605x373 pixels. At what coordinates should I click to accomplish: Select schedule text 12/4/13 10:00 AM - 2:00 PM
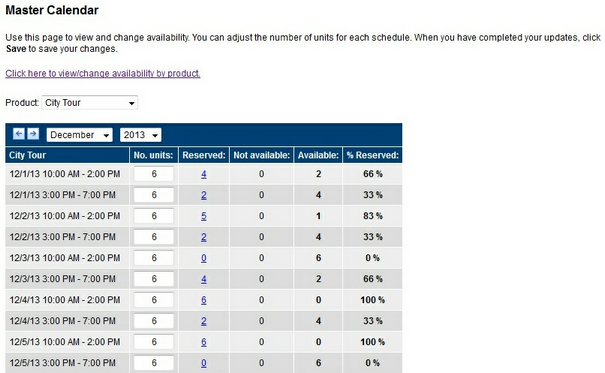[65, 300]
